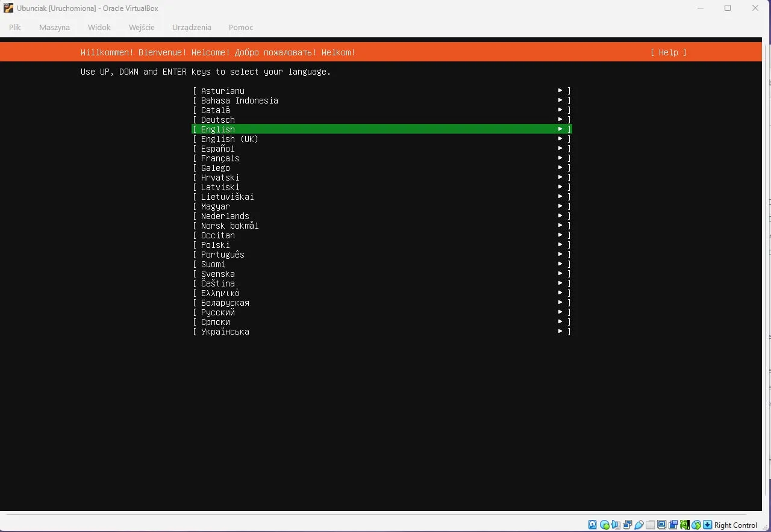771x532 pixels.
Task: Toggle the mouse integration status icon
Action: pos(696,525)
